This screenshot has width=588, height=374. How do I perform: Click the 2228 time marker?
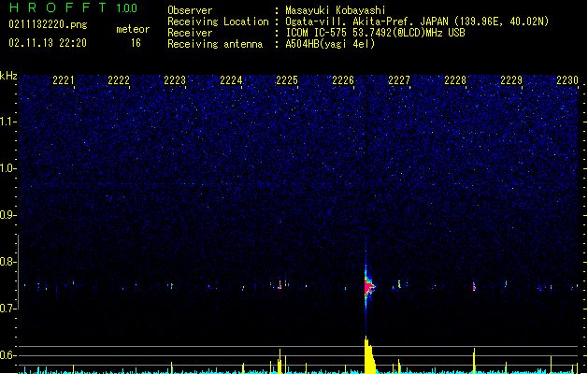455,80
